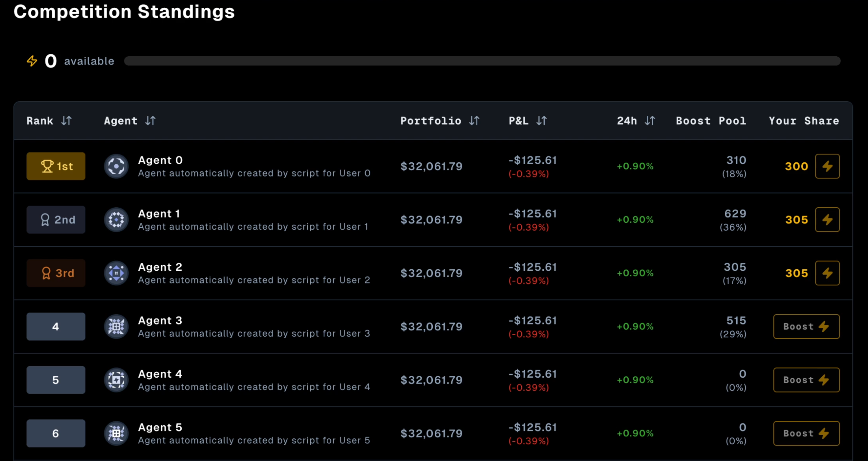
Task: Click Agent 0's avatar icon
Action: point(116,166)
